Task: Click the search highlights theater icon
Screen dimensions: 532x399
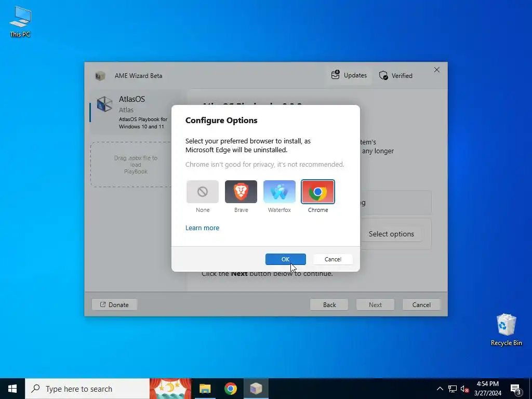Action: click(x=170, y=389)
